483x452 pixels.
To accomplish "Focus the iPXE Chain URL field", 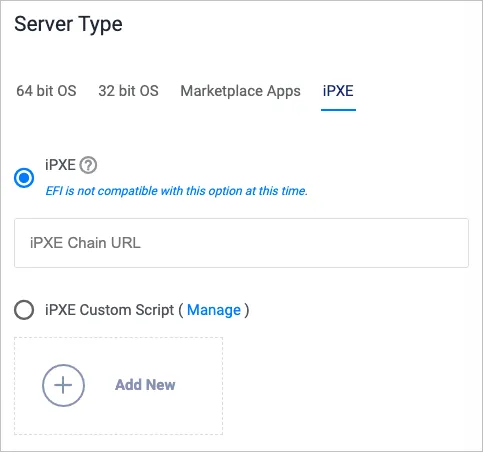I will [241, 243].
